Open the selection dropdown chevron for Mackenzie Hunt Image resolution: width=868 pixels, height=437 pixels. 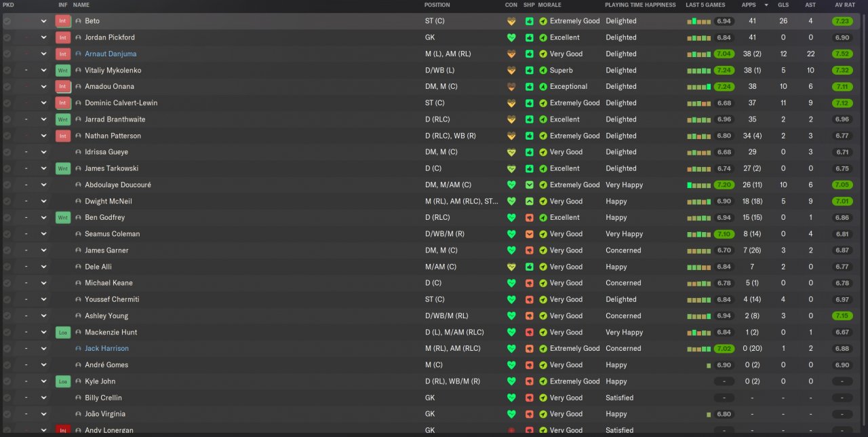click(43, 332)
